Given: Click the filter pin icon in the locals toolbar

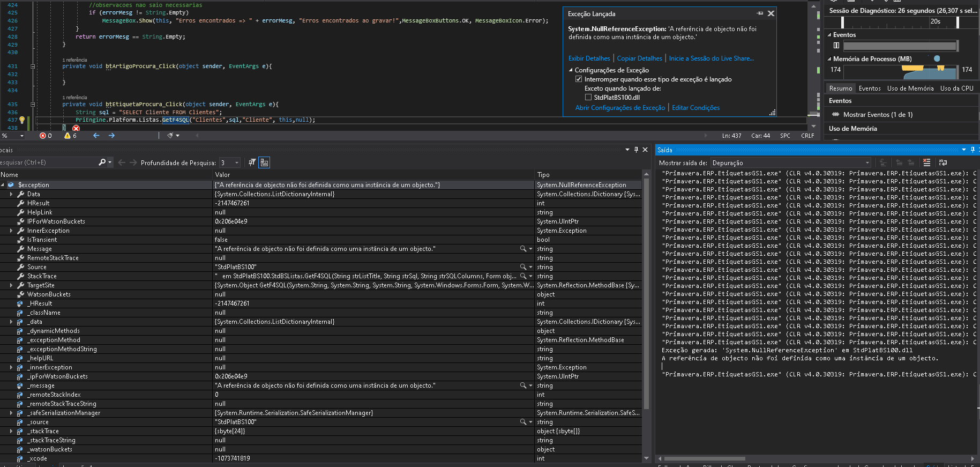Looking at the screenshot, I should [252, 162].
